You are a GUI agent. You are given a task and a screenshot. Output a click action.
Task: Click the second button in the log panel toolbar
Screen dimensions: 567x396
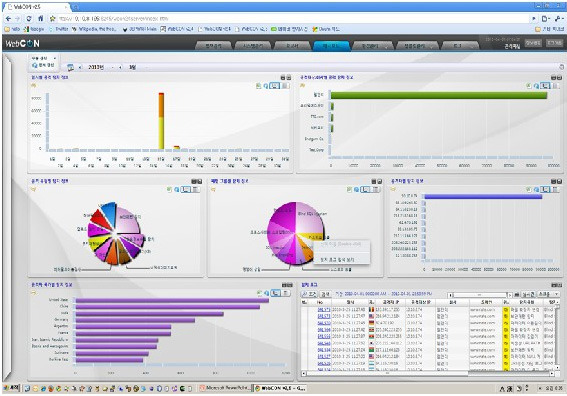click(325, 294)
